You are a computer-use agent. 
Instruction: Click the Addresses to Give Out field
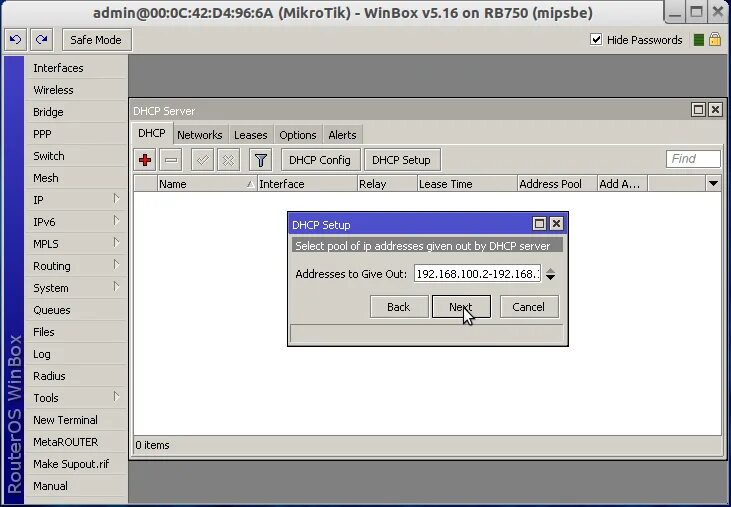coord(477,274)
